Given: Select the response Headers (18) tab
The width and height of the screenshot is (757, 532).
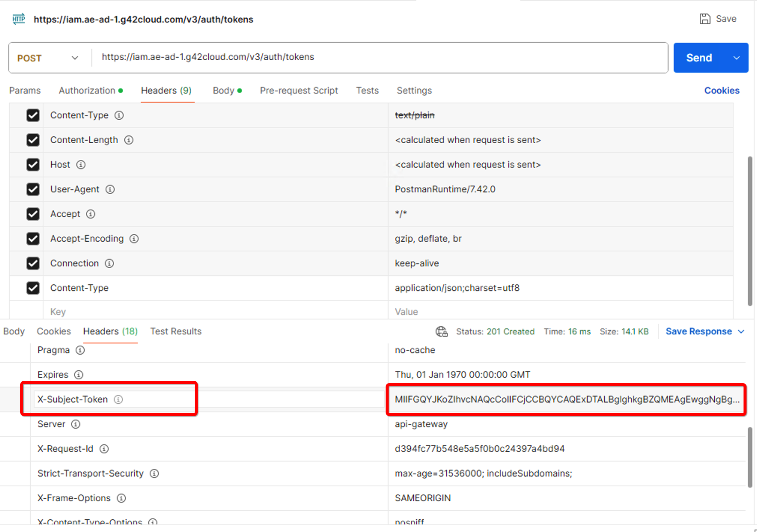Looking at the screenshot, I should [x=110, y=331].
